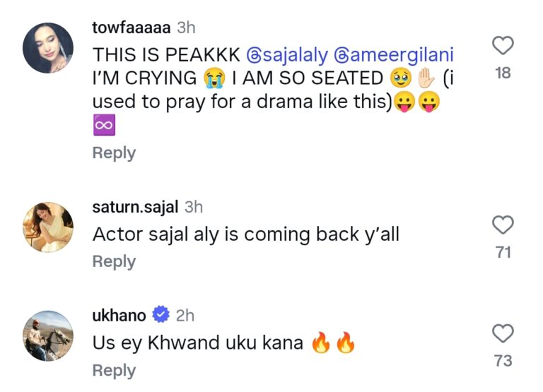View the 18 likes on towfaaaaa's comment
The height and width of the screenshot is (392, 543).
pyautogui.click(x=503, y=73)
